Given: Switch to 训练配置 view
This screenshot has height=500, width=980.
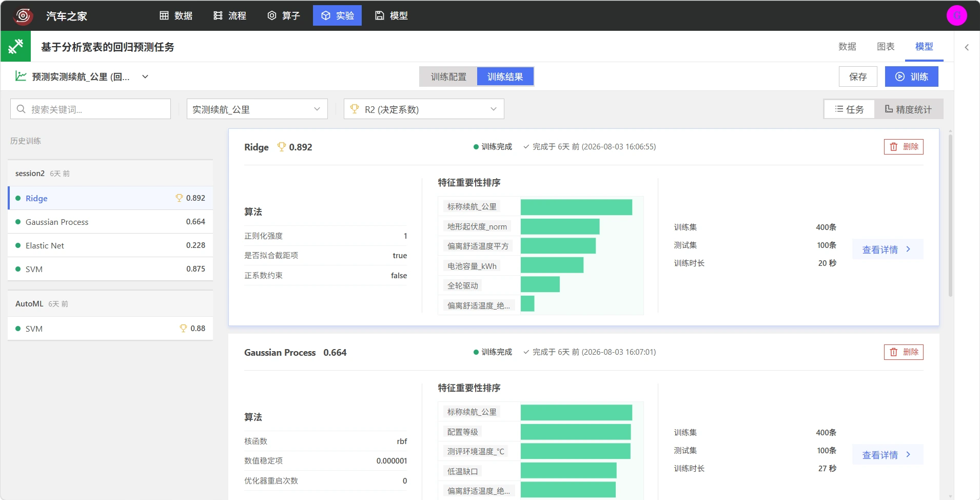Looking at the screenshot, I should point(448,76).
